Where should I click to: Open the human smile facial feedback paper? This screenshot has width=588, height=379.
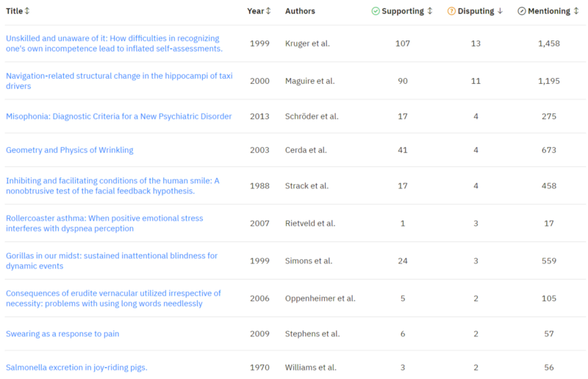(112, 185)
